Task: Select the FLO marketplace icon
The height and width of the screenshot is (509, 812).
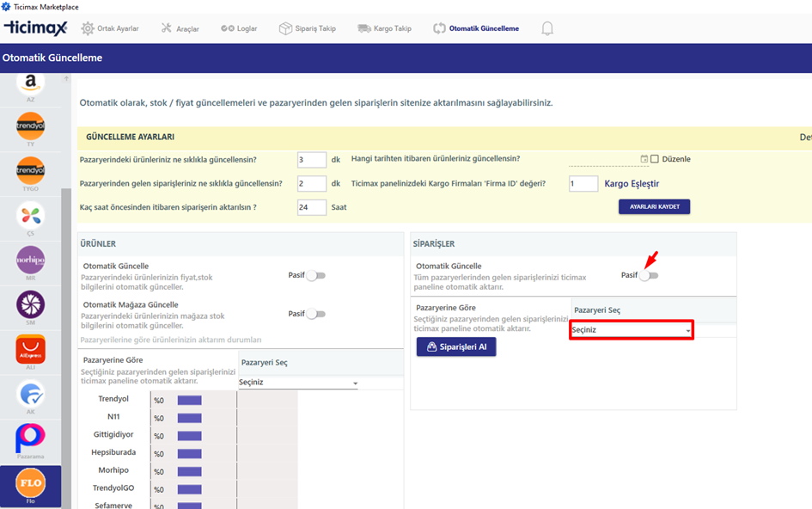Action: [31, 483]
